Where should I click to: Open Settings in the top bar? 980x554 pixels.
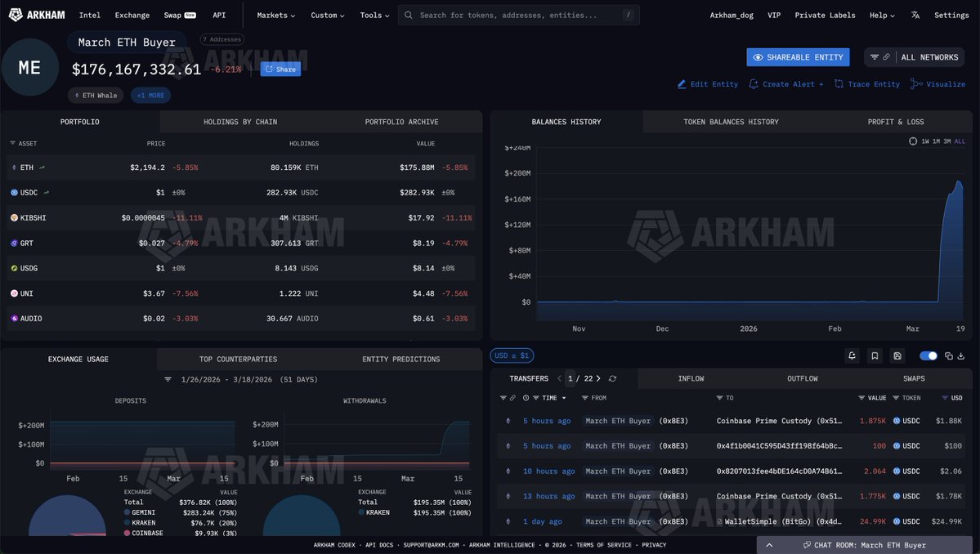pos(951,15)
